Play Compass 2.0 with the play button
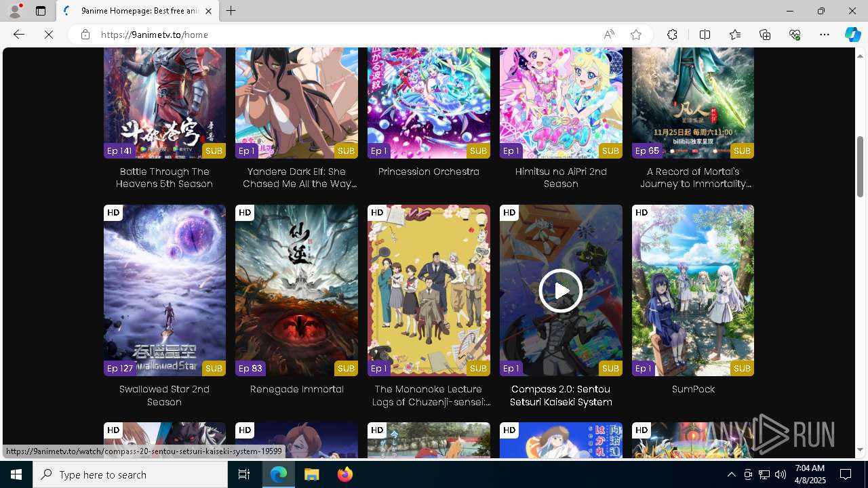 pyautogui.click(x=561, y=290)
